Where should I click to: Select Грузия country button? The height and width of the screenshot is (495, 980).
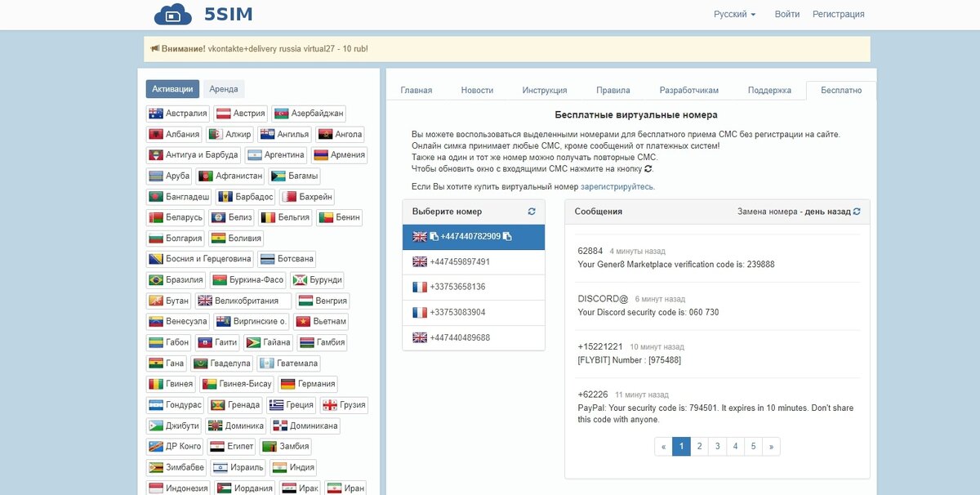coord(344,404)
